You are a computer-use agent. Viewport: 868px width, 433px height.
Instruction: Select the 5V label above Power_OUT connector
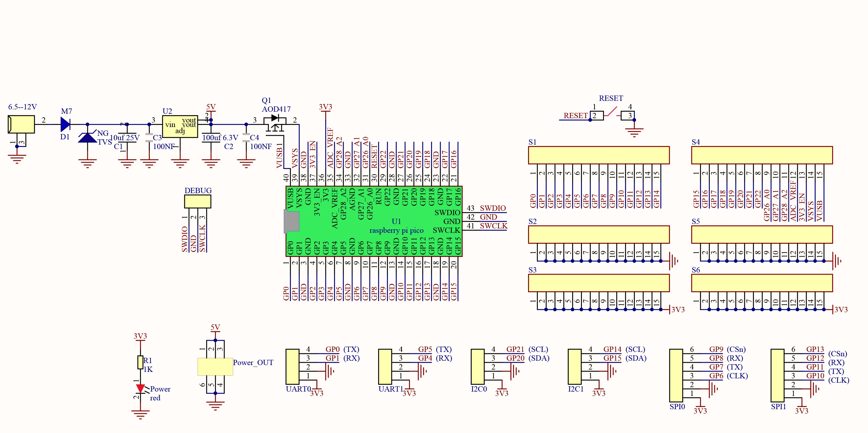point(215,327)
